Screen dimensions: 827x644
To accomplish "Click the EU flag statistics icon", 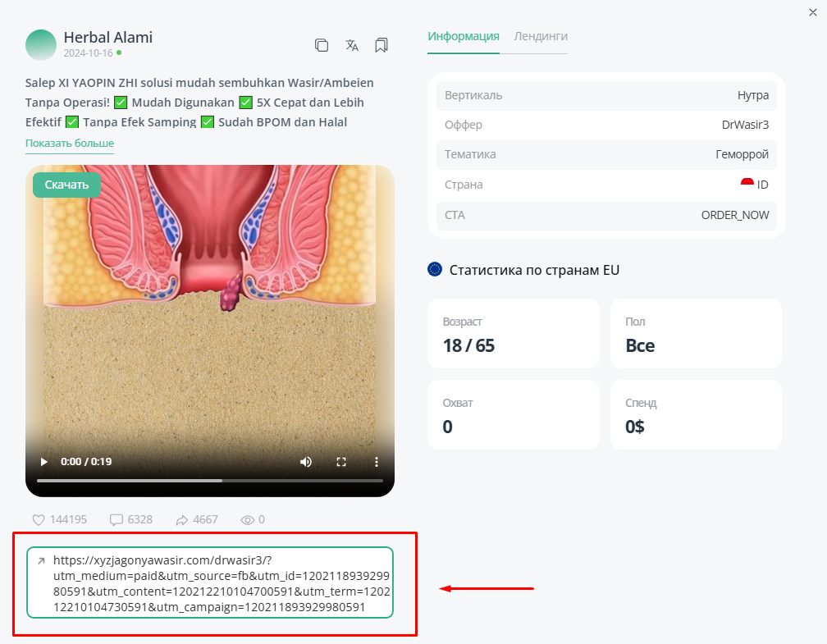I will point(435,270).
